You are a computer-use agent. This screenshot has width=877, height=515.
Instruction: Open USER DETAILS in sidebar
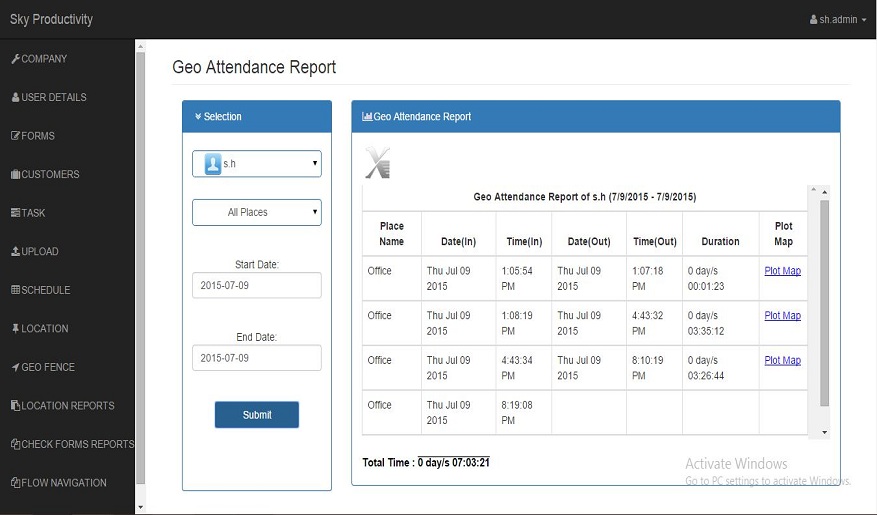(49, 97)
